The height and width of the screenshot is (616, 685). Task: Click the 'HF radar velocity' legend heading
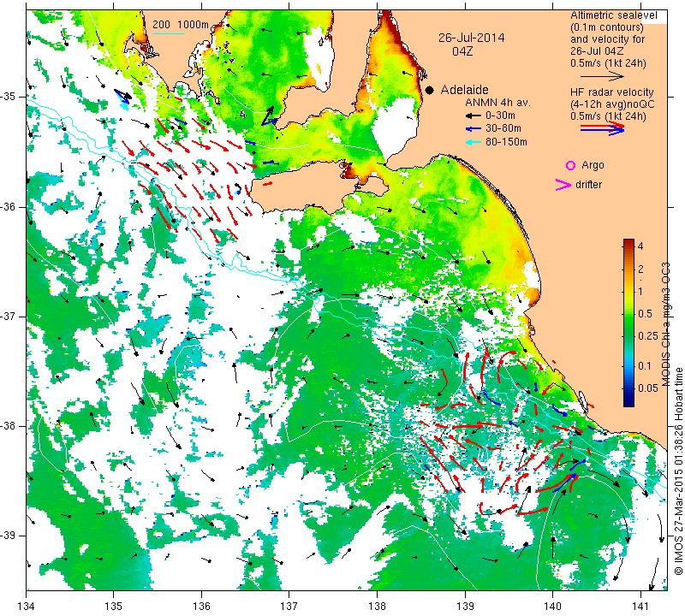(x=611, y=92)
